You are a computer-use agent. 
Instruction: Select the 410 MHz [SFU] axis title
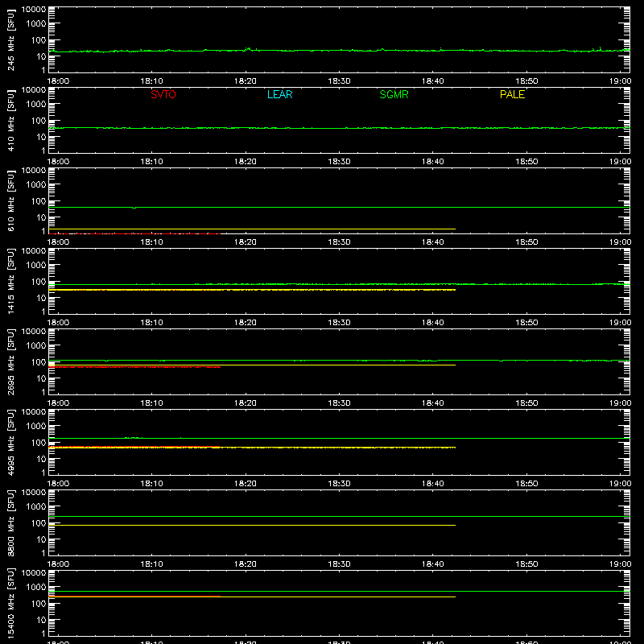10,120
